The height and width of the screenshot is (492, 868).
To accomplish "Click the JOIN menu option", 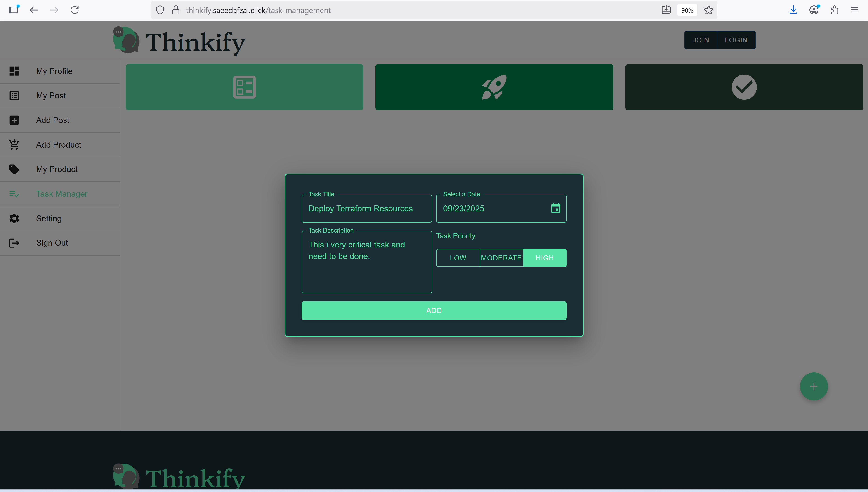I will (x=701, y=40).
